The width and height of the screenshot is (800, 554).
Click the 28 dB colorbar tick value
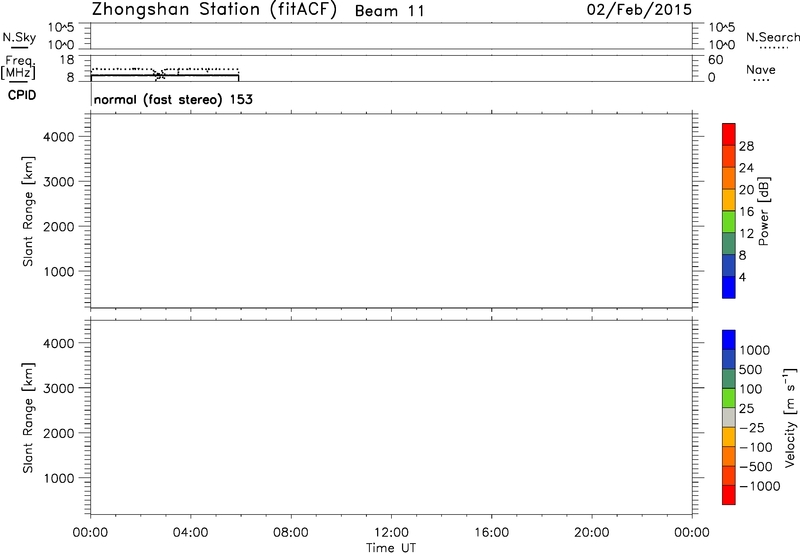coord(746,146)
